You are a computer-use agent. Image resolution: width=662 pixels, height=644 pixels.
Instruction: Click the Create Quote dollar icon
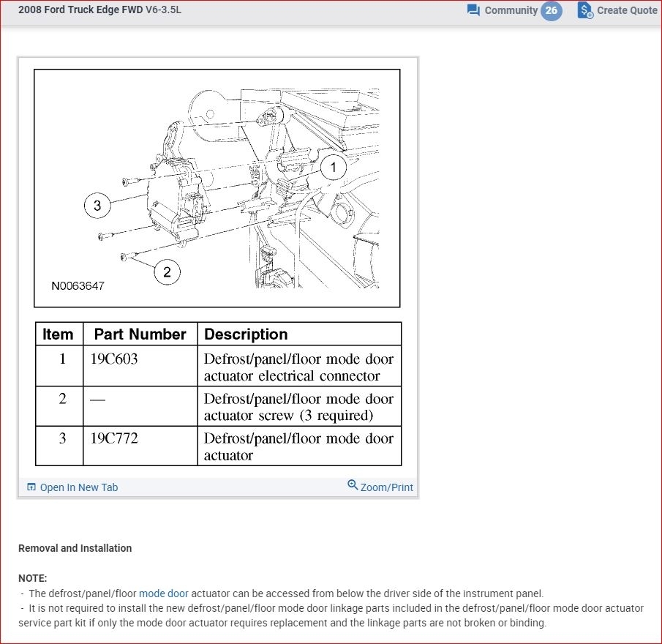585,10
